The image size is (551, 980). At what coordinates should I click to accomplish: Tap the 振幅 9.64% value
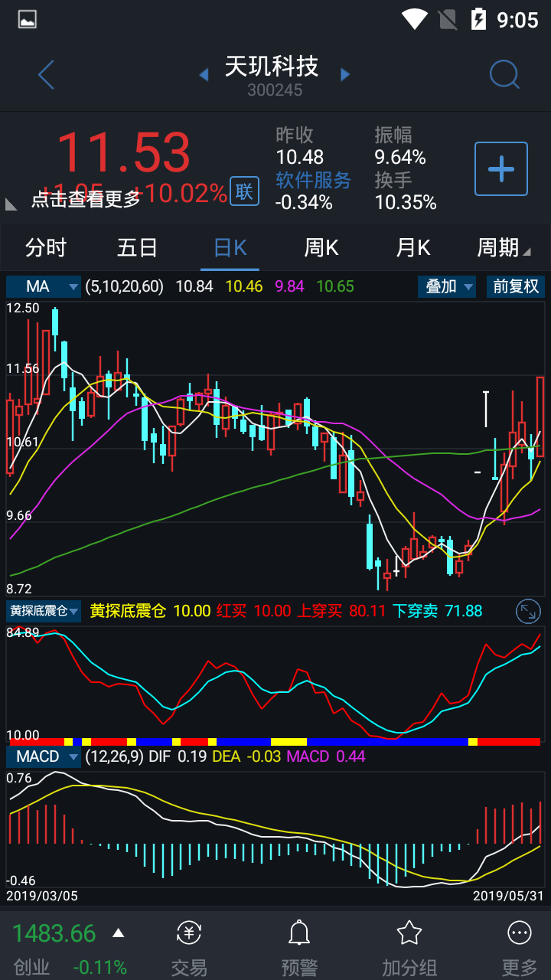point(400,157)
